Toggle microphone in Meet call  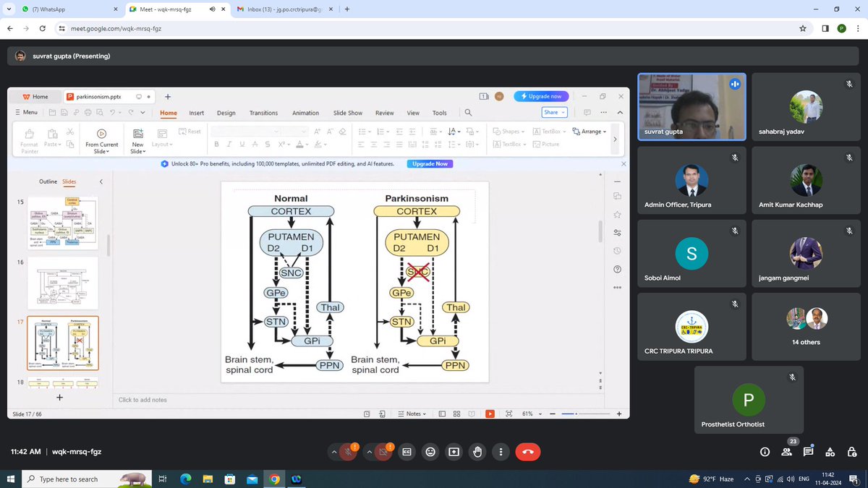point(348,452)
